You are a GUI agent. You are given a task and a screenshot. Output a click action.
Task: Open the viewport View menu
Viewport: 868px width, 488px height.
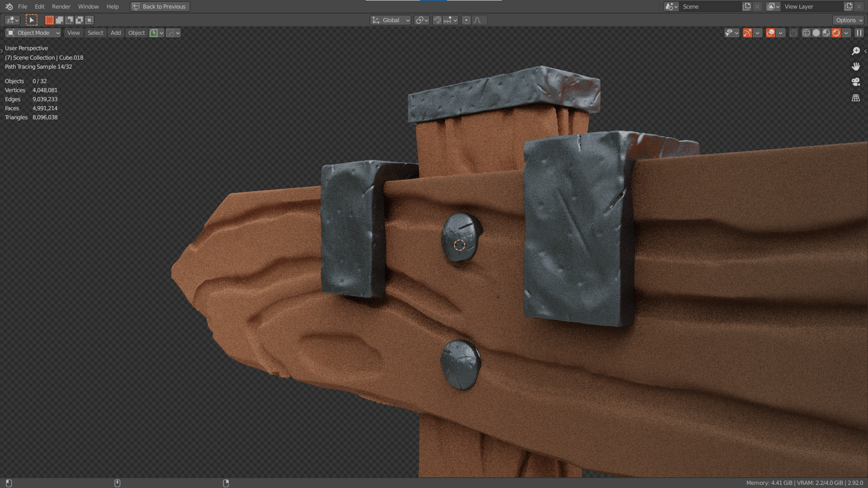click(x=73, y=33)
